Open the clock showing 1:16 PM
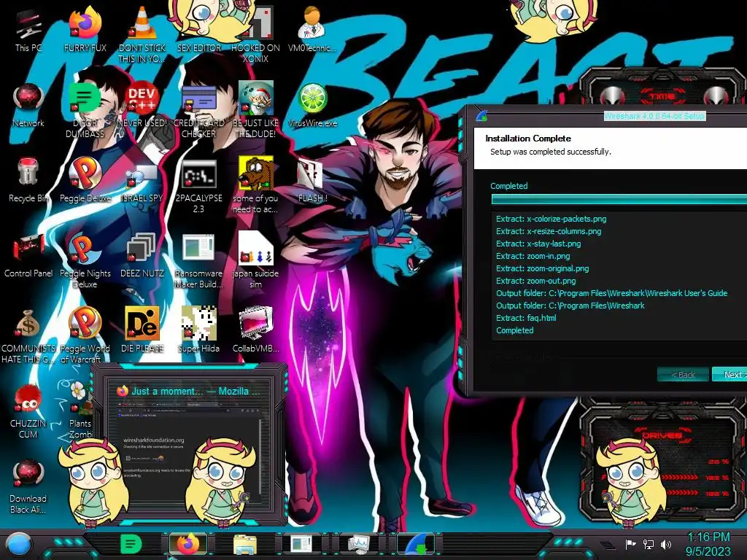The width and height of the screenshot is (747, 560). click(708, 544)
